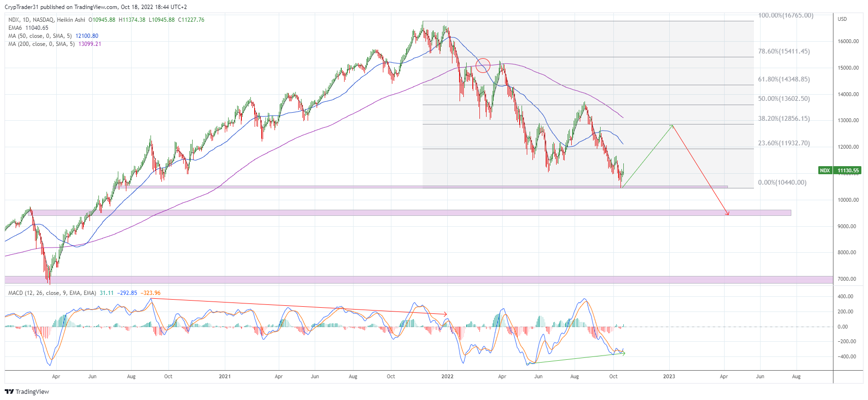Click the 2022 label on the time axis
The width and height of the screenshot is (868, 400).
click(x=447, y=377)
